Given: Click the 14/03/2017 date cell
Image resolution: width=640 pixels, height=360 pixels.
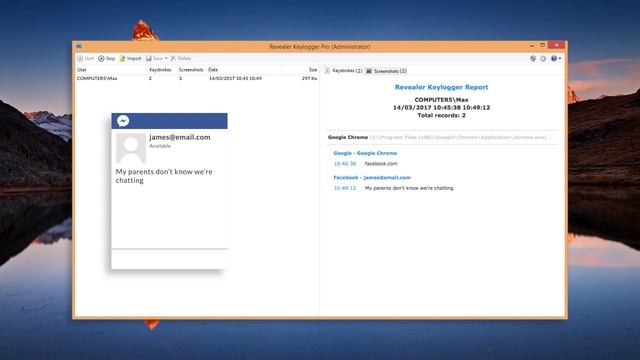Looking at the screenshot, I should 235,78.
